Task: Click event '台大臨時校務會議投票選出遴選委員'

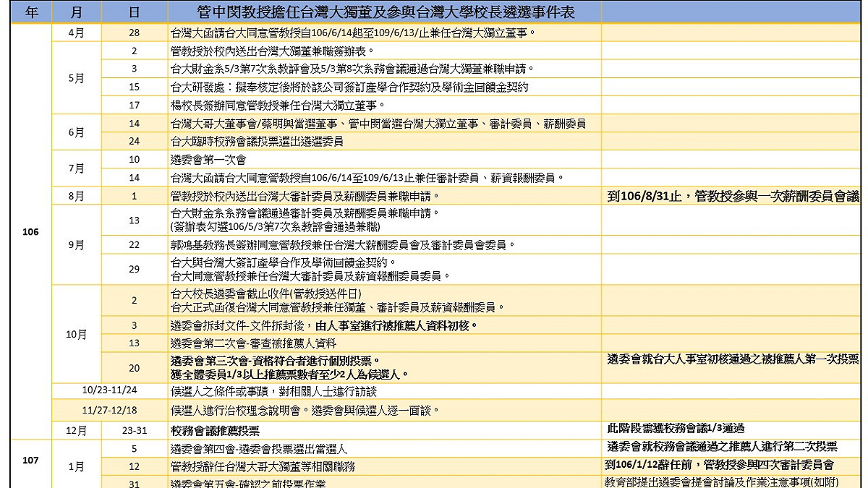Action: coord(256,141)
